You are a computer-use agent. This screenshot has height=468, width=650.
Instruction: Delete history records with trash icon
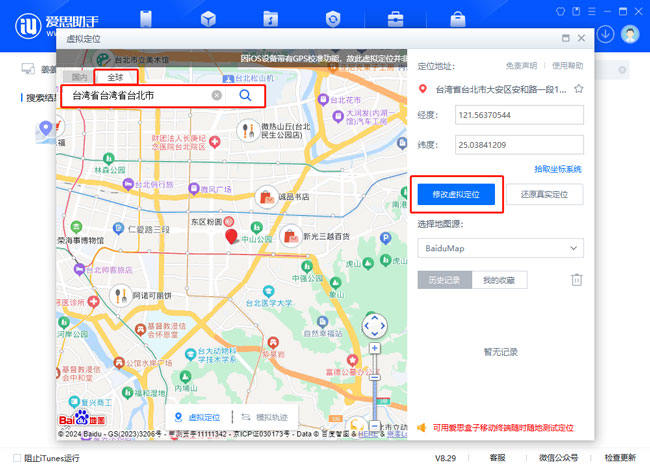[x=577, y=280]
